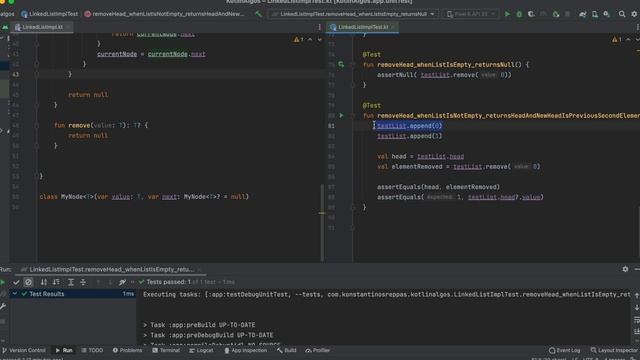Click the left editor vertical scrollbar

click(x=322, y=222)
